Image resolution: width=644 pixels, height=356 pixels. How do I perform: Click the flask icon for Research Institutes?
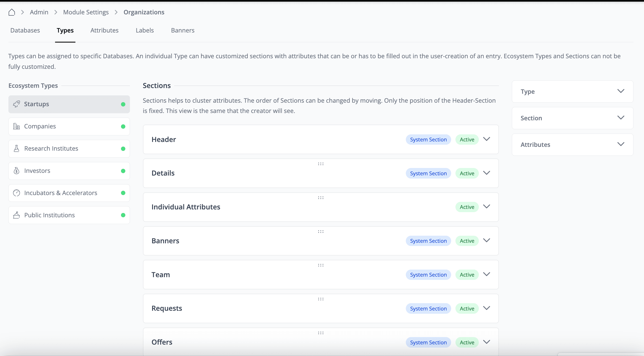click(x=17, y=148)
